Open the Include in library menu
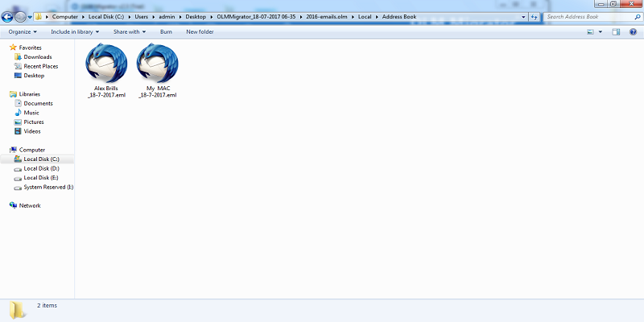The height and width of the screenshot is (322, 644). point(75,31)
